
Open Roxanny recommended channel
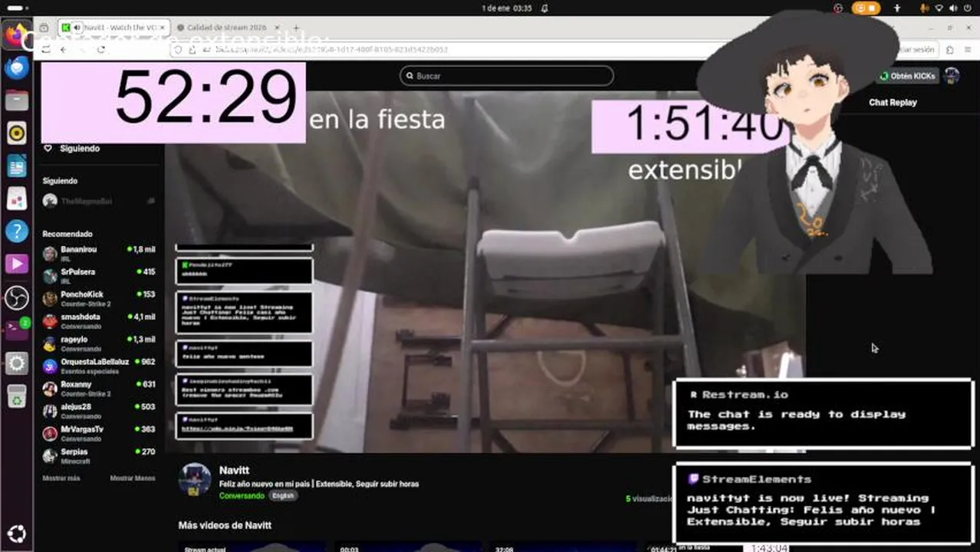[x=100, y=388]
